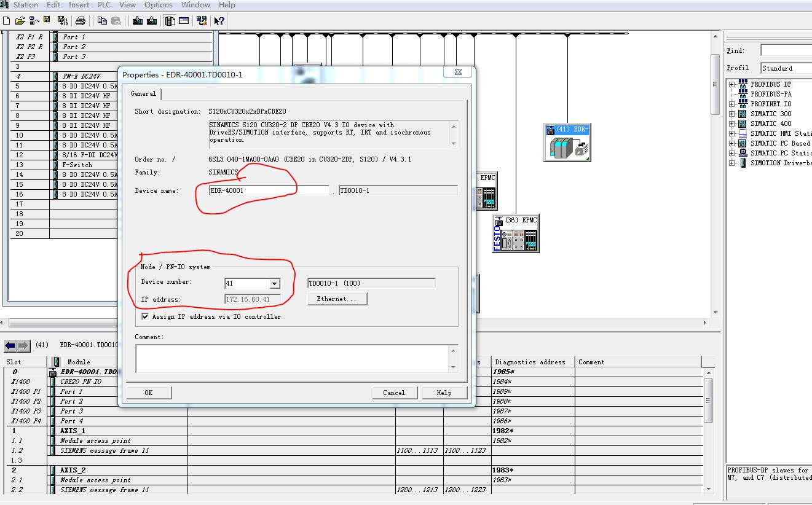Click the forward navigation arrow
812x505 pixels.
[x=23, y=345]
